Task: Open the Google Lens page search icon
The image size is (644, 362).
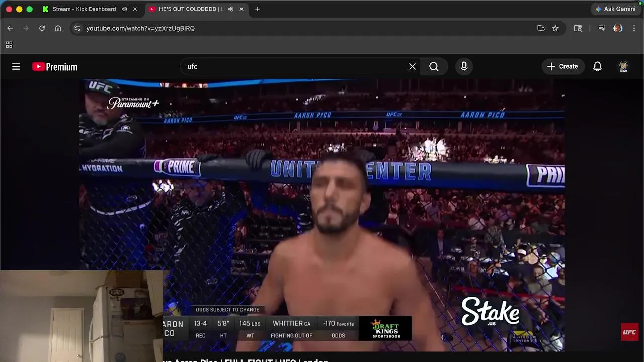Action: [578, 28]
